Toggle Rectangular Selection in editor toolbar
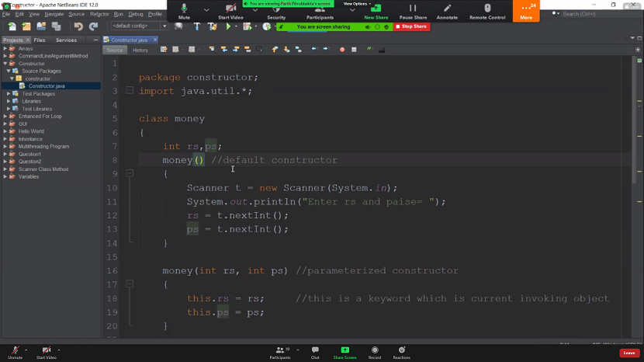 [259, 50]
